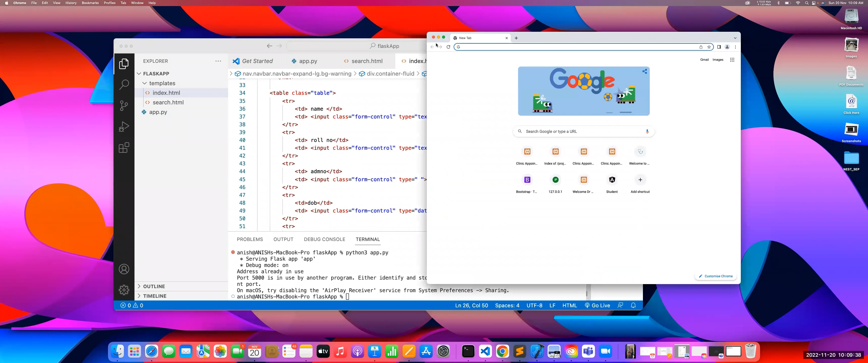Click the HTML language mode indicator
The width and height of the screenshot is (868, 363).
(x=569, y=306)
